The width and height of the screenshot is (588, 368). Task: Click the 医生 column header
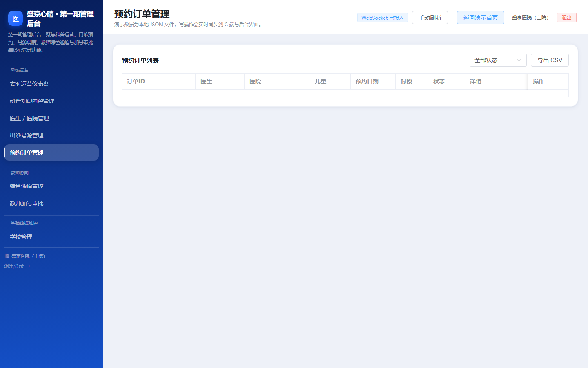tap(220, 81)
